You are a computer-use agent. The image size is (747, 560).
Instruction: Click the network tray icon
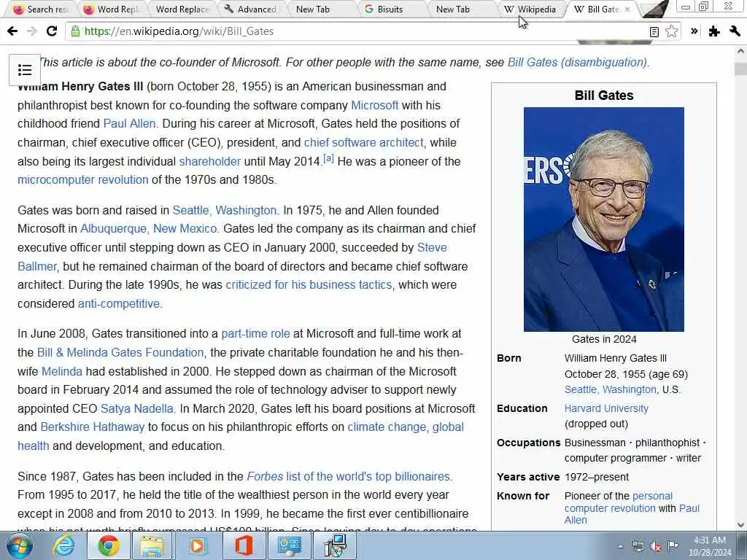638,546
